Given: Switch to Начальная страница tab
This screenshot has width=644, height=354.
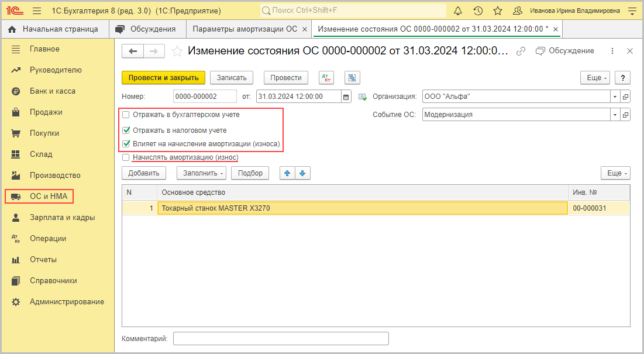Looking at the screenshot, I should tap(55, 29).
